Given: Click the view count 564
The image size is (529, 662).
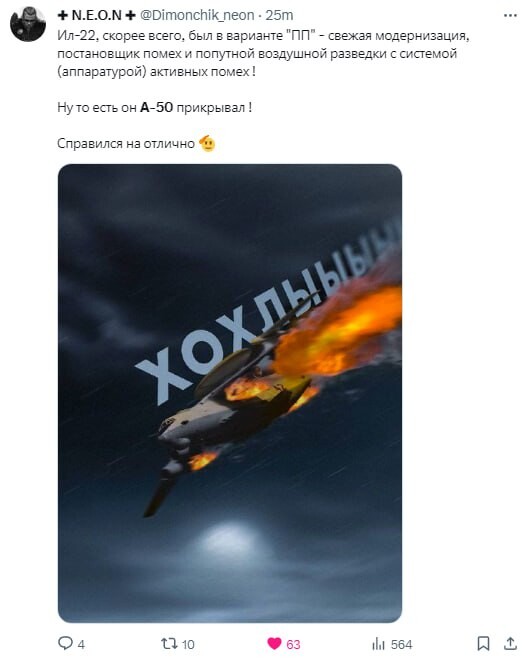Looking at the screenshot, I should (x=401, y=645).
